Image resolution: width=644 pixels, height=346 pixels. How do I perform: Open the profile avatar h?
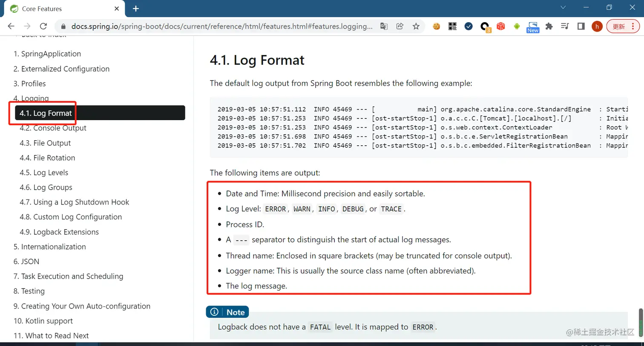(x=597, y=26)
